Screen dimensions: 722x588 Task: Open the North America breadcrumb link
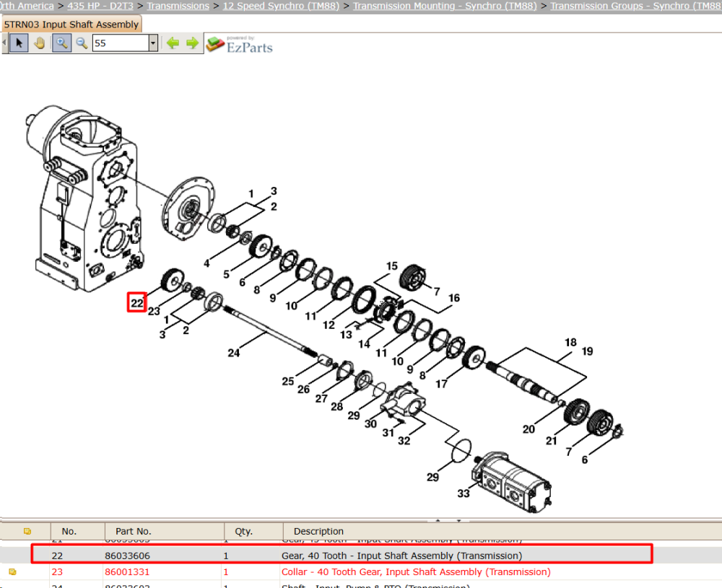coord(27,6)
